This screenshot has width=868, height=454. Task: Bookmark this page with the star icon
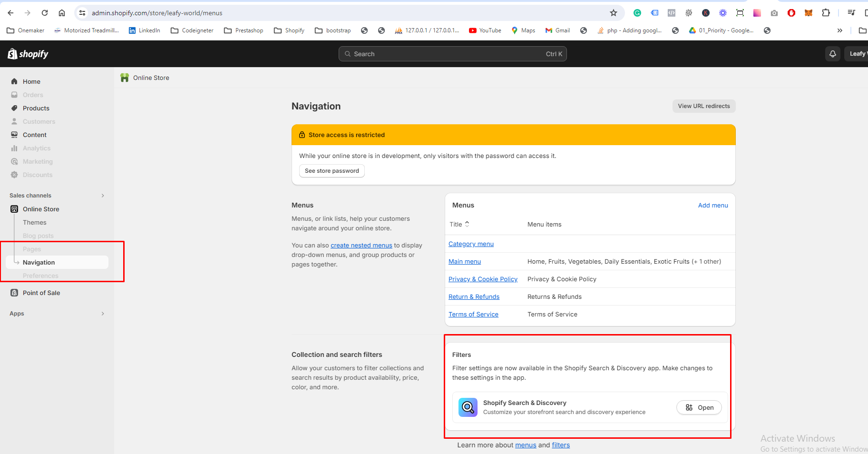click(x=614, y=13)
